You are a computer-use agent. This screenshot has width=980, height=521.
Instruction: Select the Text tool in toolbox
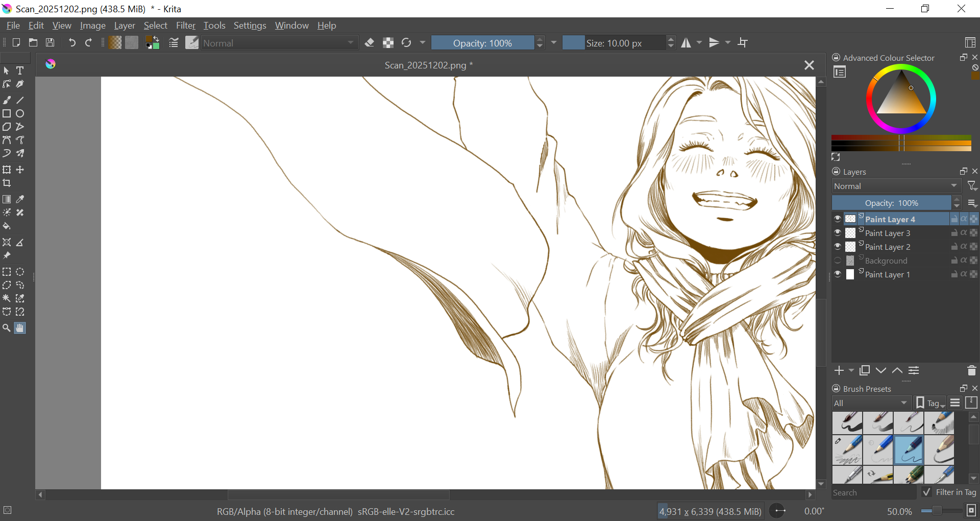click(x=20, y=70)
